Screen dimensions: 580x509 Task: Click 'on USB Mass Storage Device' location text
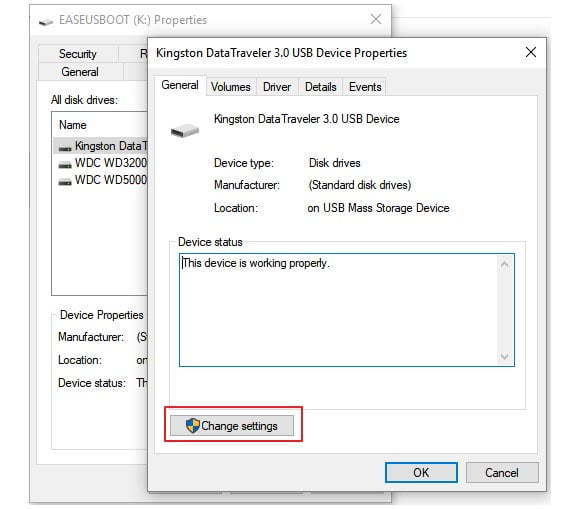click(378, 208)
